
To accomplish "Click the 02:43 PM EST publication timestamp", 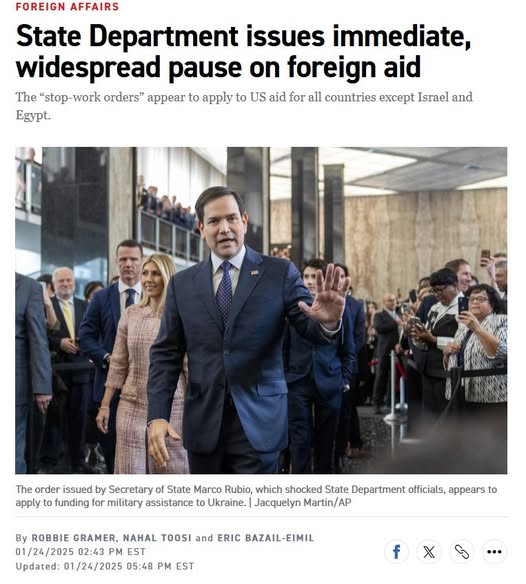I will point(80,552).
